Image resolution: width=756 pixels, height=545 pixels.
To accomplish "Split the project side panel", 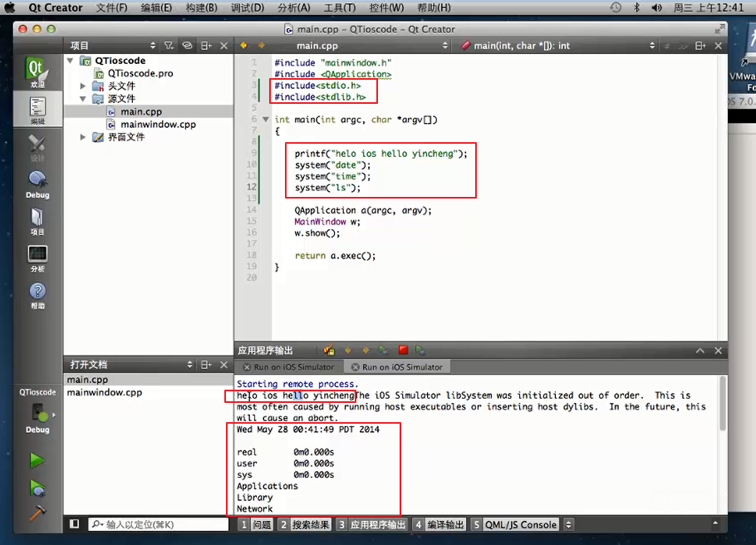I will 206,46.
